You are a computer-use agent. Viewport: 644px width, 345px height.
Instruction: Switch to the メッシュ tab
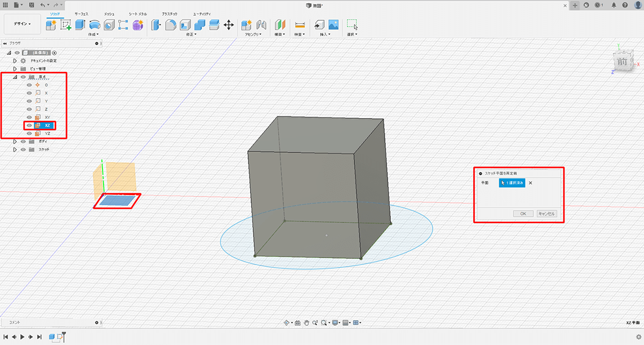pyautogui.click(x=110, y=13)
